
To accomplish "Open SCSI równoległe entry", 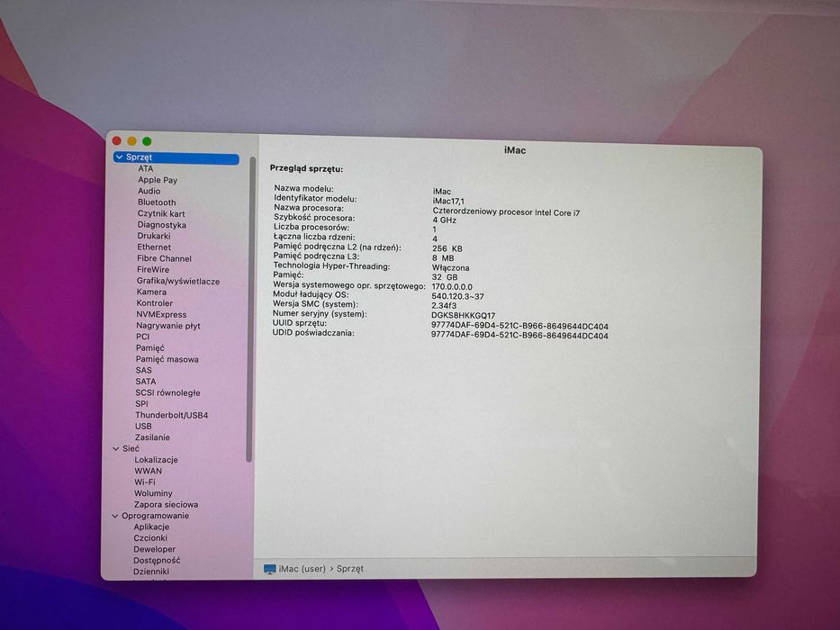I will 167,393.
